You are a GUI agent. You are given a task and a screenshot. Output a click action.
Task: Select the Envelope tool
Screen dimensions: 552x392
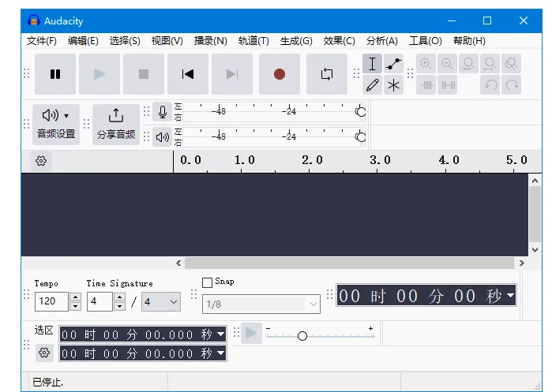click(393, 64)
